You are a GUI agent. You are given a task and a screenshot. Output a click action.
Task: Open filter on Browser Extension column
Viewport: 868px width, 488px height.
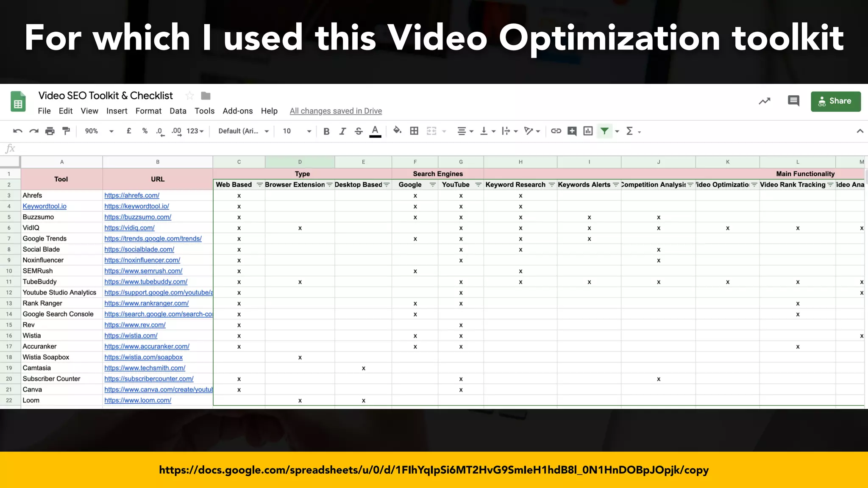329,185
